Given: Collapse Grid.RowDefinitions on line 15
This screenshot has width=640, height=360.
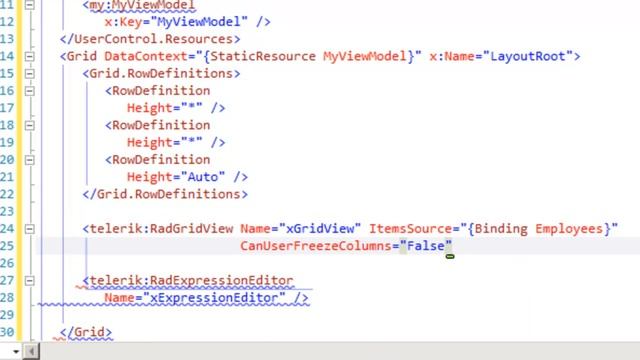Looking at the screenshot, I should point(30,73).
